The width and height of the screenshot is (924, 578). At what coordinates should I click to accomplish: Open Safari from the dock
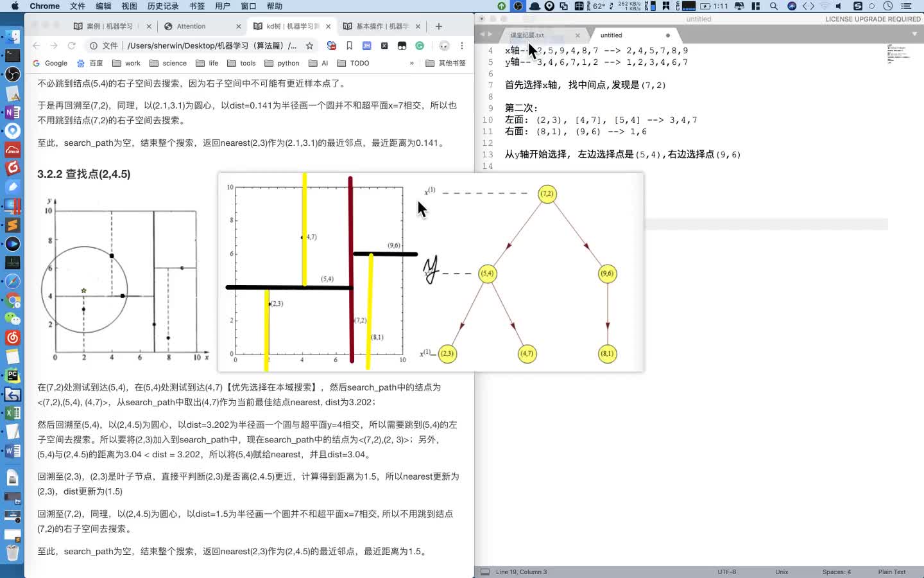coord(12,281)
